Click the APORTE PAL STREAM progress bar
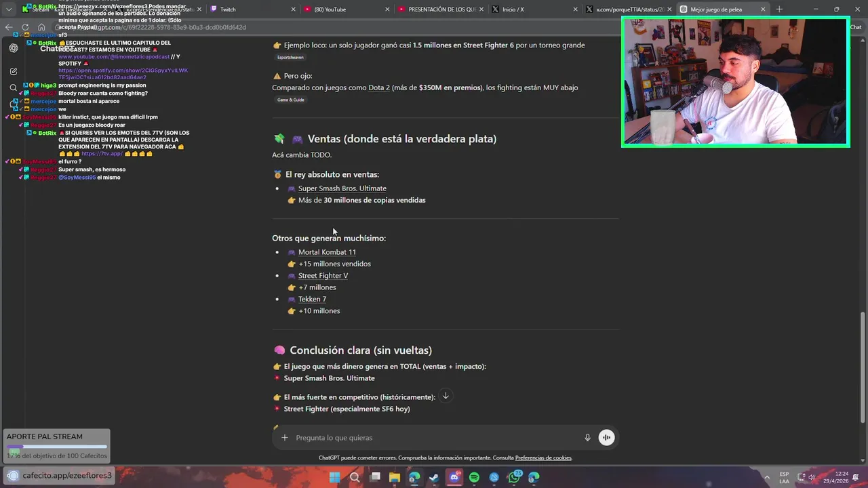Screen dimensions: 868x488 (56, 447)
